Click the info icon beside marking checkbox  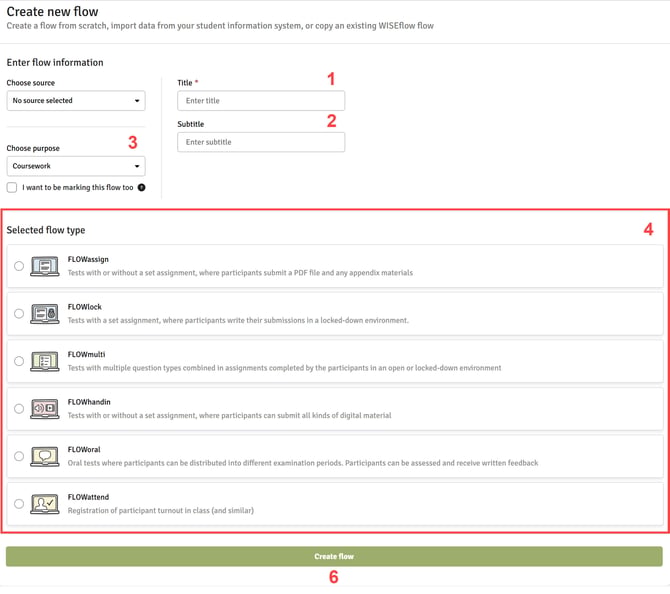[x=141, y=188]
